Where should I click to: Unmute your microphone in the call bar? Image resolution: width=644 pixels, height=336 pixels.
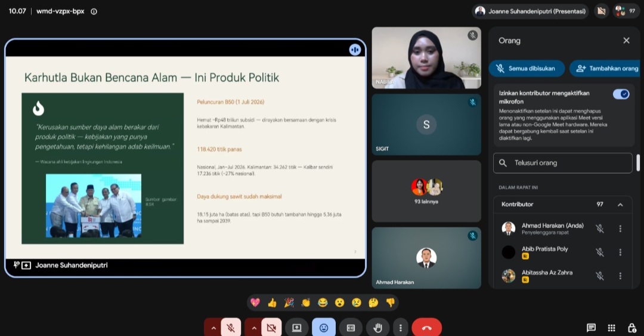point(231,328)
